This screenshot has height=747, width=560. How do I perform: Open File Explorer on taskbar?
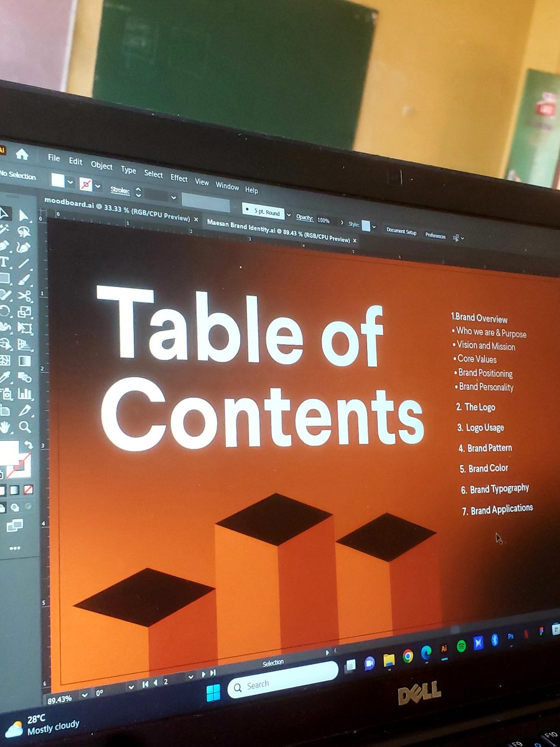tap(389, 659)
